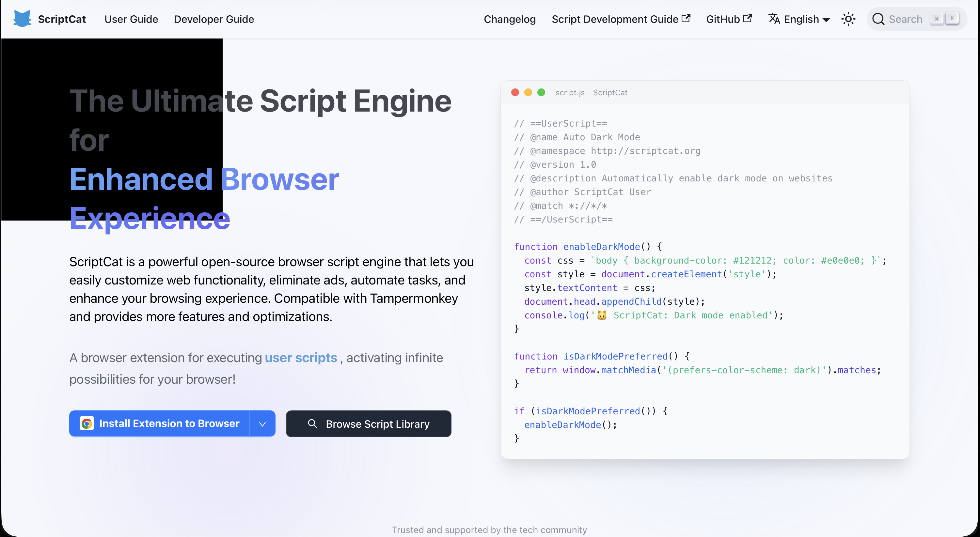Click the K keyboard shortcut key badge
The height and width of the screenshot is (537, 980).
click(x=952, y=18)
